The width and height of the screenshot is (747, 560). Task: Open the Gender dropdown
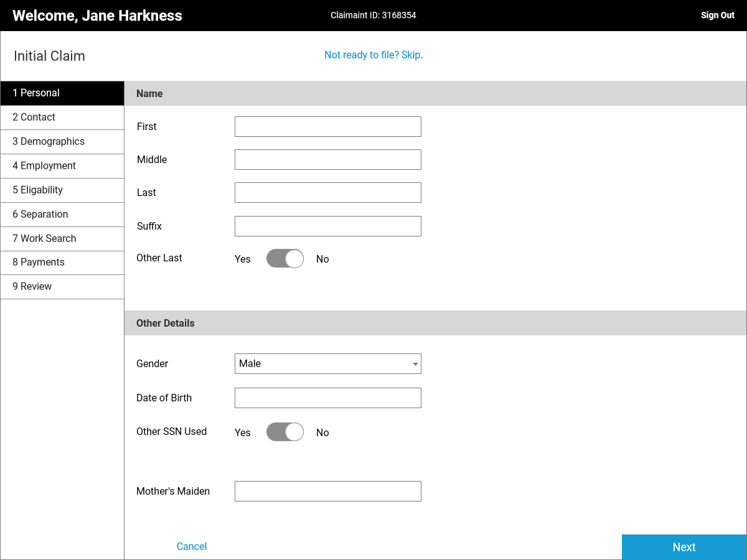click(327, 364)
